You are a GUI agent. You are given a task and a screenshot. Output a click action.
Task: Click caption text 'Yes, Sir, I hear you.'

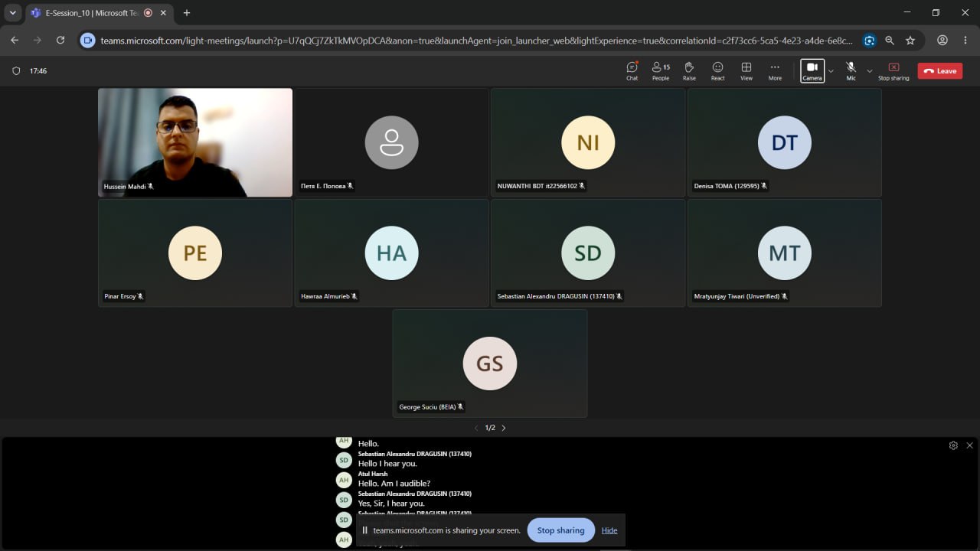tap(391, 504)
